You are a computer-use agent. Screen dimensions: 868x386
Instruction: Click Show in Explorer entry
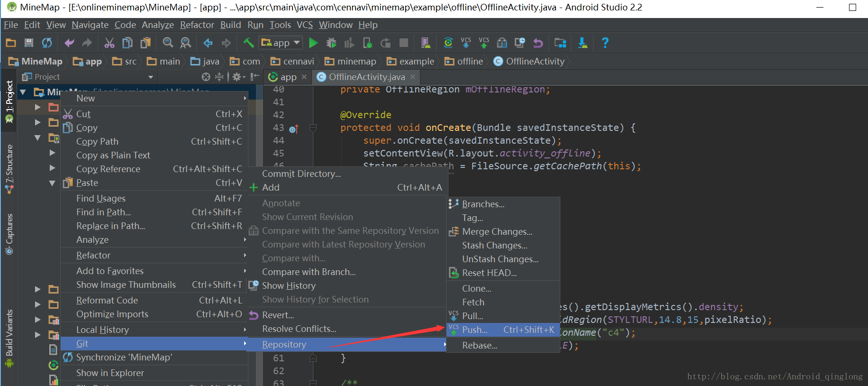coord(155,373)
